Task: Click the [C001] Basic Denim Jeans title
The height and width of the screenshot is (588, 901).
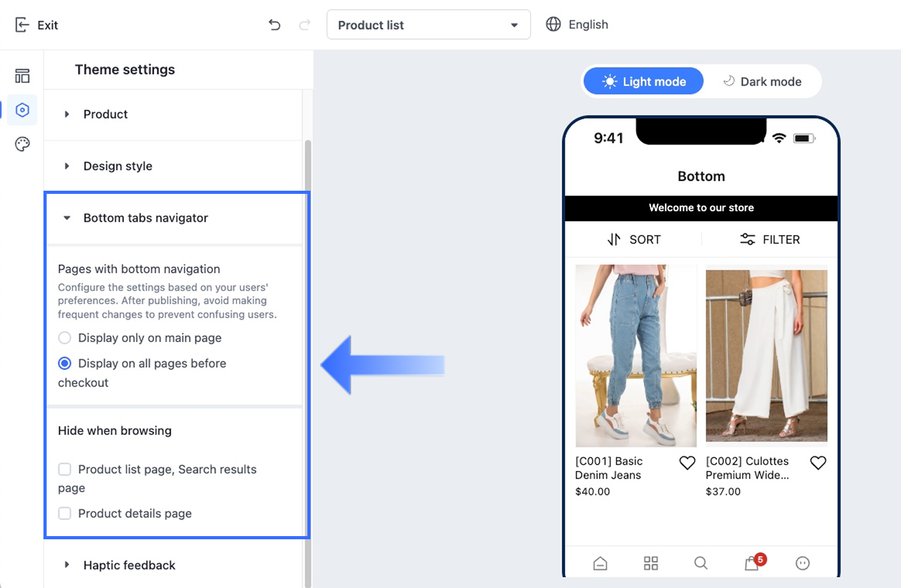Action: pyautogui.click(x=609, y=468)
